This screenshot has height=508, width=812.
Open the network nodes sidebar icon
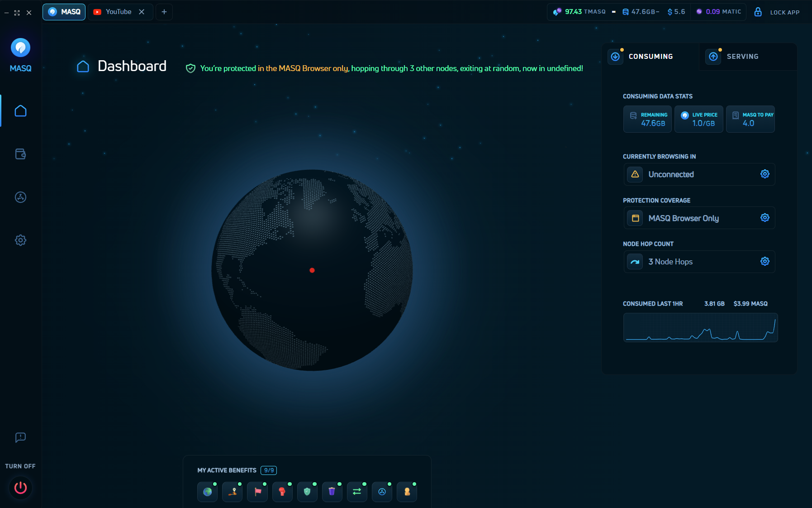20,197
